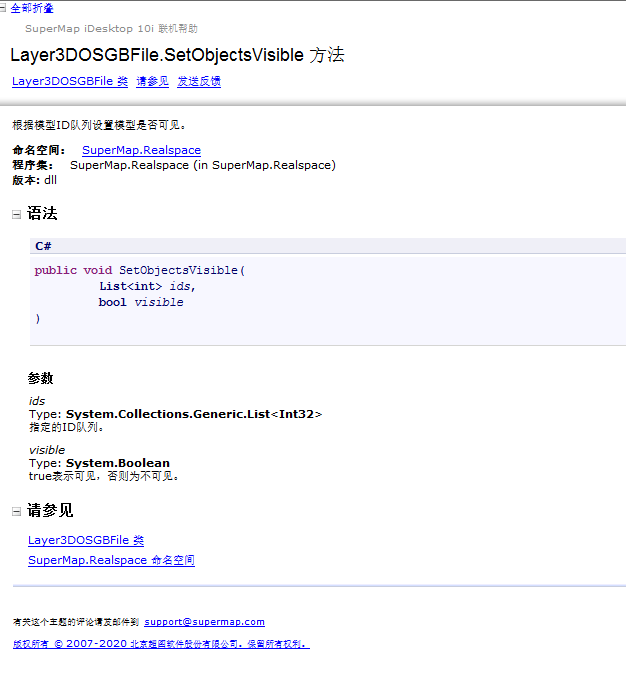Click the 程序集 assembly line text

pos(174,165)
